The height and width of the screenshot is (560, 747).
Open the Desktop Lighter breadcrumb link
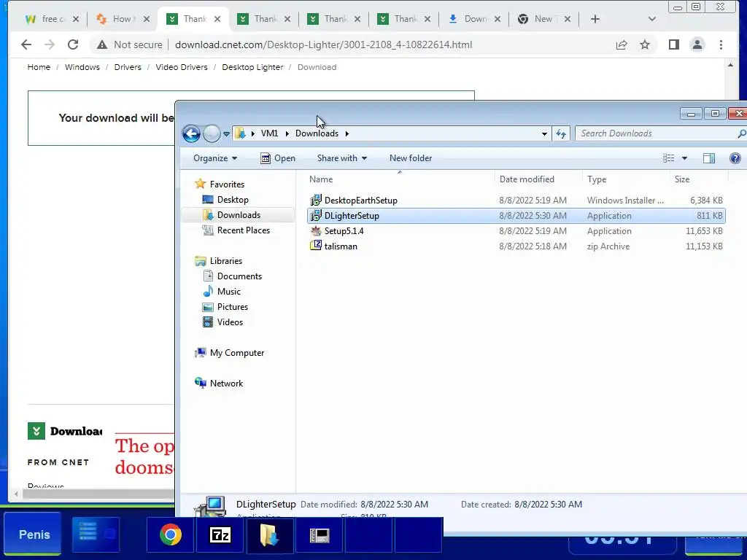(252, 67)
